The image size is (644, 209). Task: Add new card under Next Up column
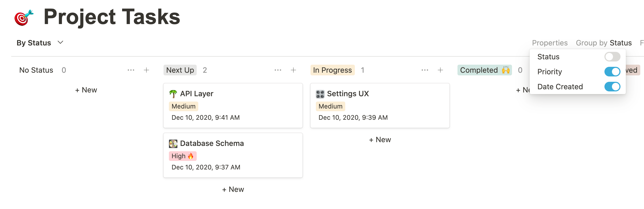pos(233,189)
